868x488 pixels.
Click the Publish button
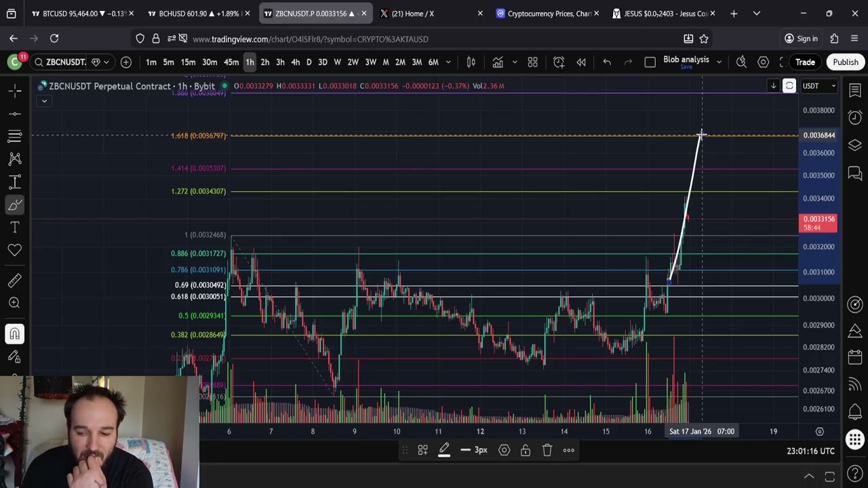pyautogui.click(x=846, y=62)
